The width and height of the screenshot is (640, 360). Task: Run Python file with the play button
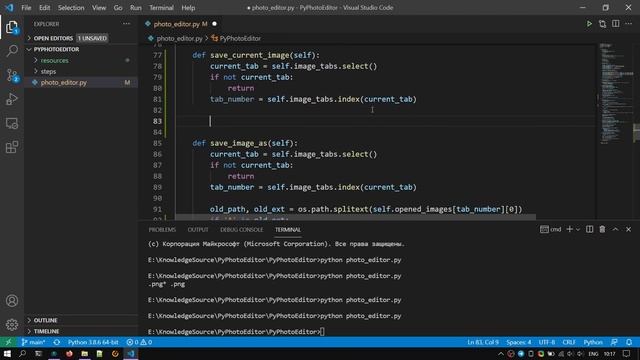[589, 24]
